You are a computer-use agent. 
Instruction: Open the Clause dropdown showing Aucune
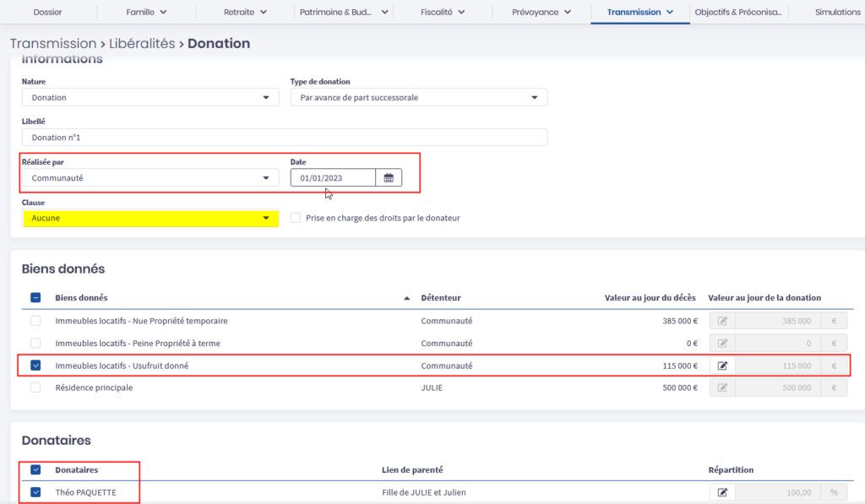[150, 218]
